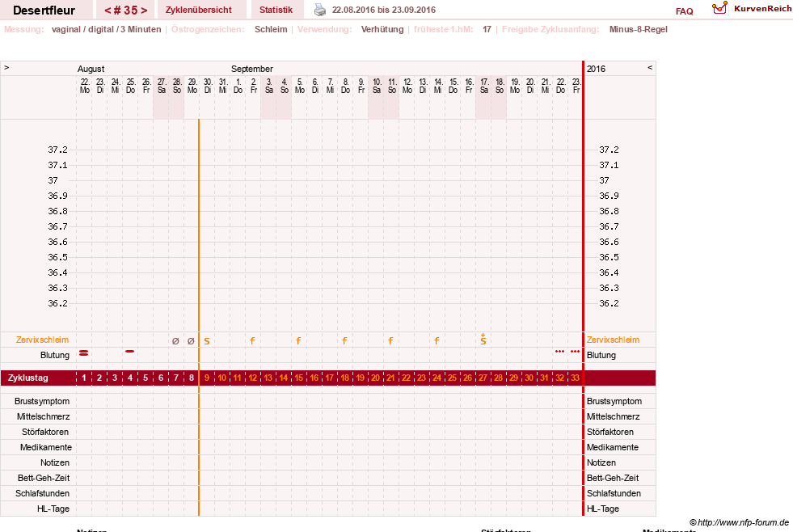Click the left Brustsymptom row label

tap(42, 401)
